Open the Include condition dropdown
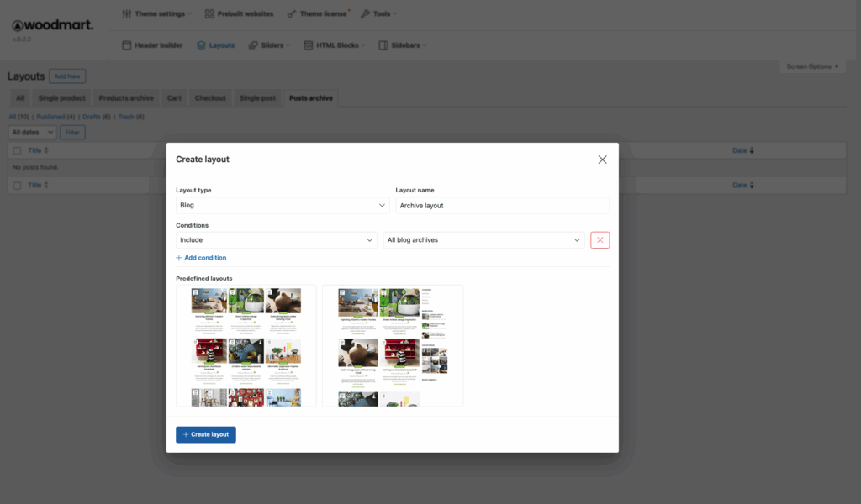The image size is (861, 504). [276, 240]
